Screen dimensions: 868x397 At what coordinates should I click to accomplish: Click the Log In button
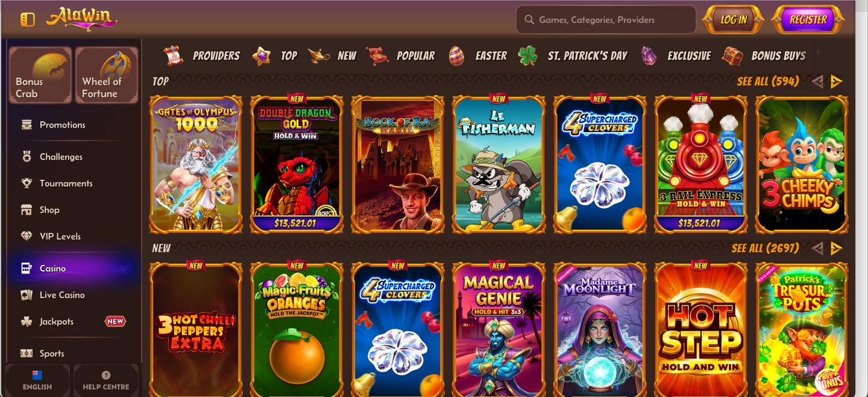tap(734, 20)
